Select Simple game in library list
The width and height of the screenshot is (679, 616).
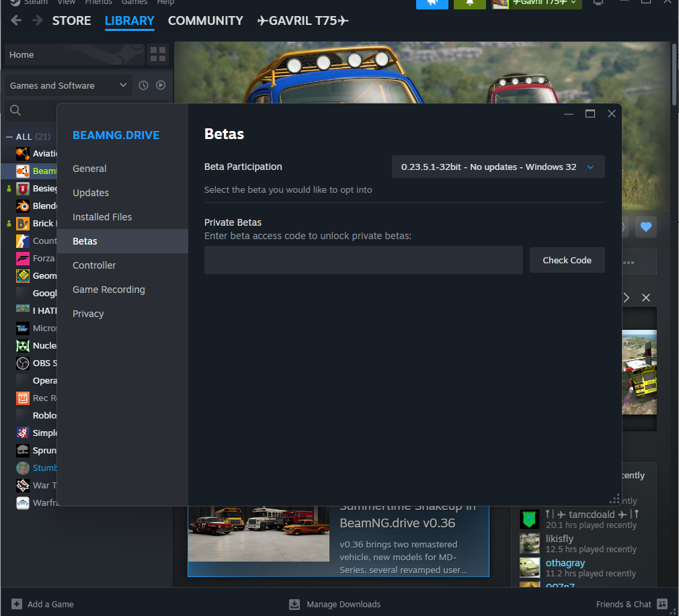coord(36,433)
